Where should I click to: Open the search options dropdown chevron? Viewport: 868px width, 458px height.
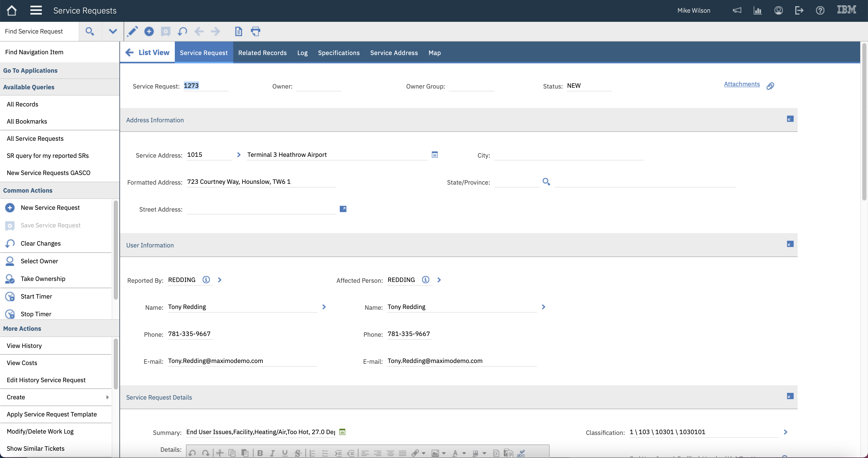pyautogui.click(x=112, y=31)
